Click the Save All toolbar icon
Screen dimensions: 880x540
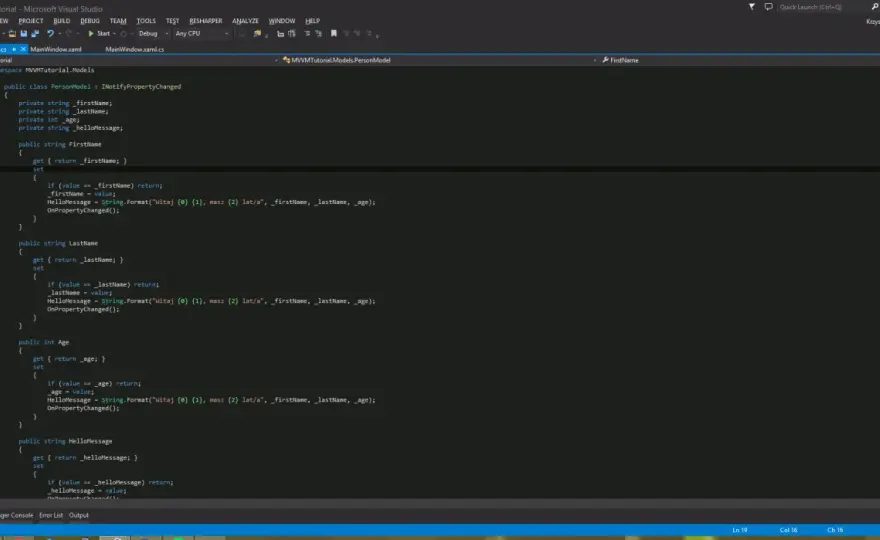click(35, 34)
